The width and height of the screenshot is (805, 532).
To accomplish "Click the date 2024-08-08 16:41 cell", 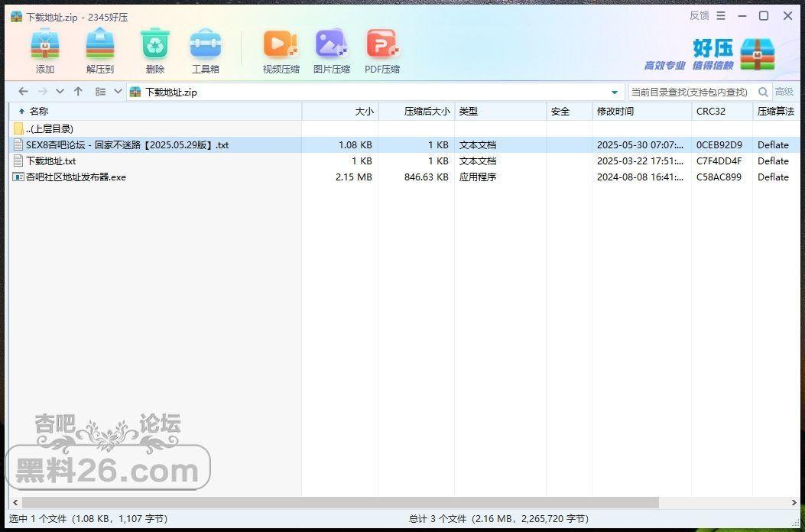I will point(640,177).
